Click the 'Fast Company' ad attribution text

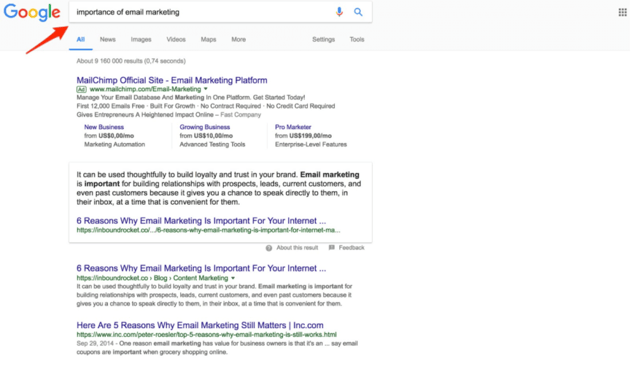pos(241,115)
